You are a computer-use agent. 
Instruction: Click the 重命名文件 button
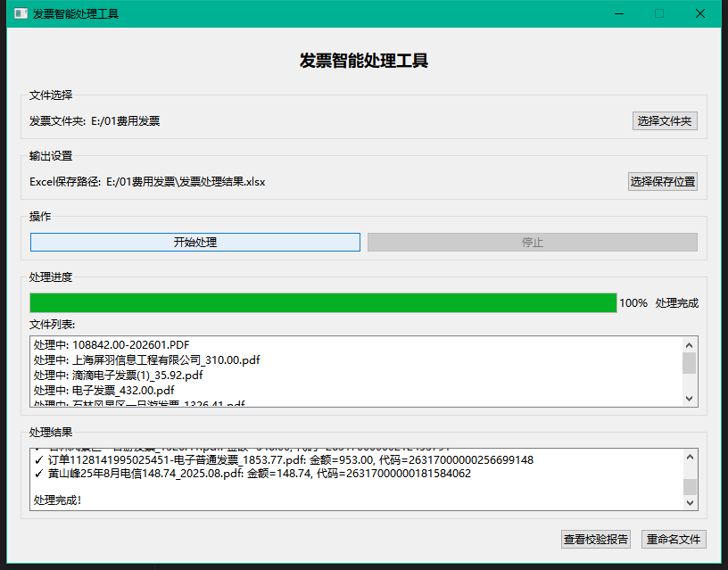click(674, 540)
